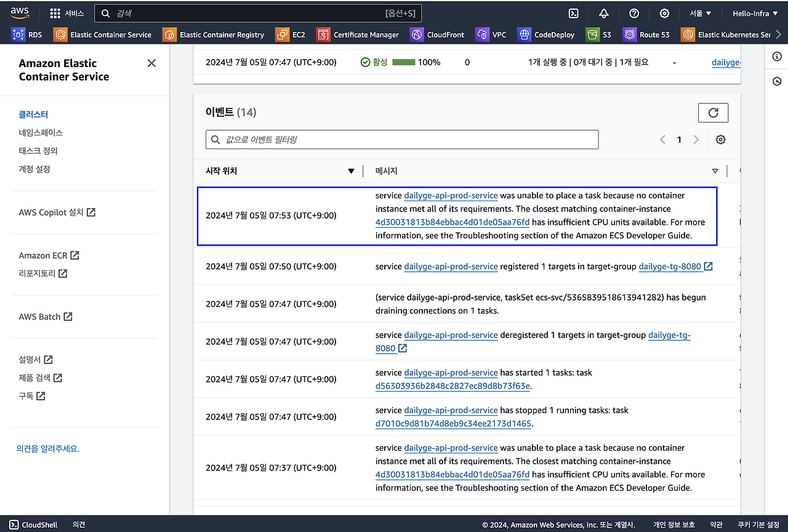The height and width of the screenshot is (532, 788).
Task: Open the hexagon icon panel on right edge
Action: coord(777,81)
